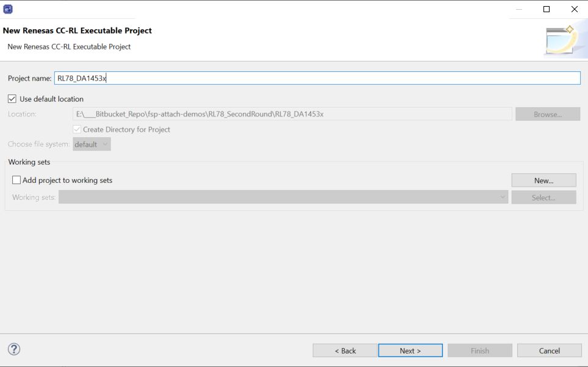Image resolution: width=588 pixels, height=367 pixels.
Task: Open the Choose file system dropdown
Action: pos(92,144)
